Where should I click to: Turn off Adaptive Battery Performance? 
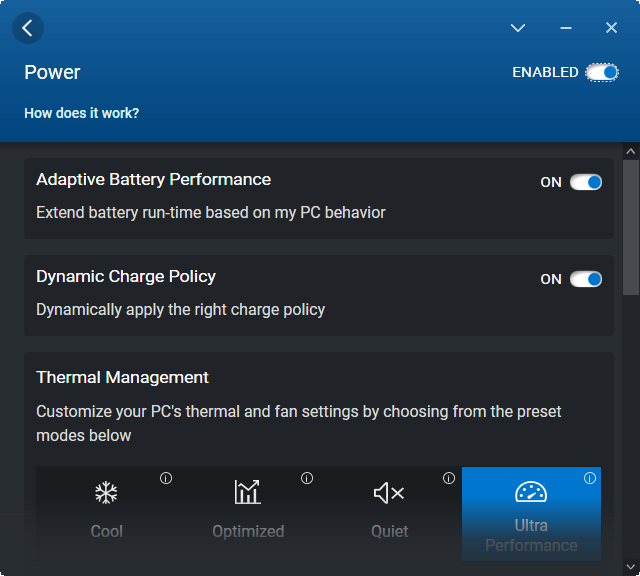586,182
